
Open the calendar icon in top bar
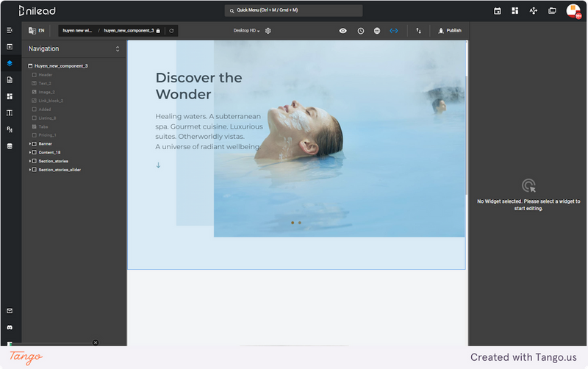(498, 11)
